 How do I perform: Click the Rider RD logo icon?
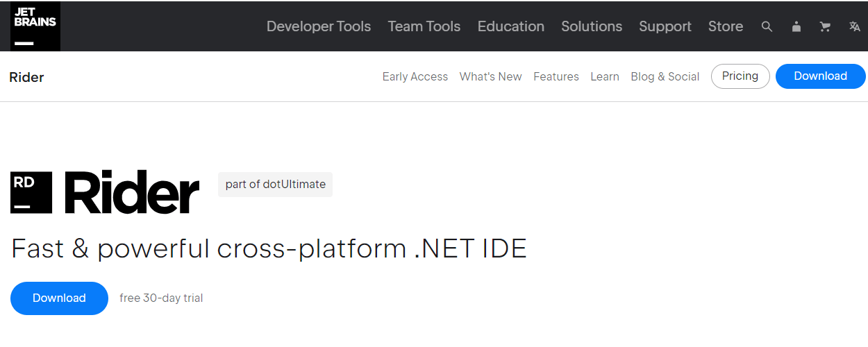coord(31,192)
